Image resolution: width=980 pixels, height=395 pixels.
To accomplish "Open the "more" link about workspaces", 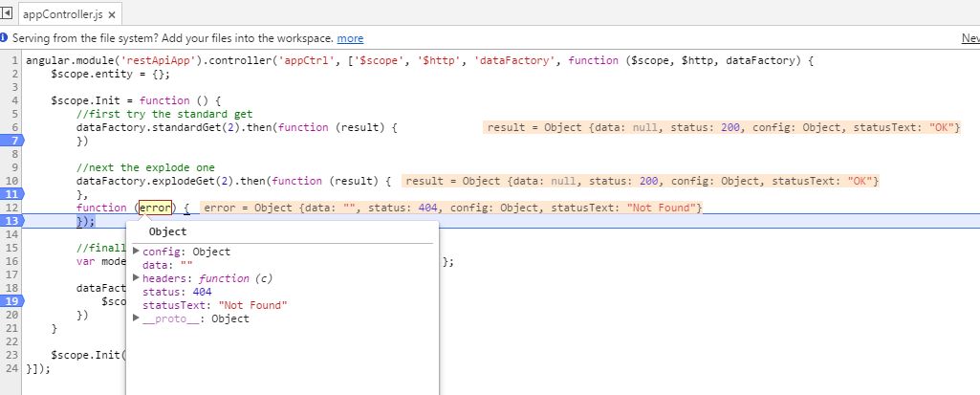I will (350, 38).
